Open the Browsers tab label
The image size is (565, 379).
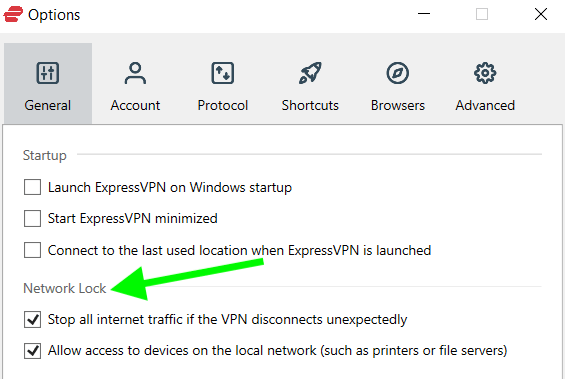tap(398, 105)
